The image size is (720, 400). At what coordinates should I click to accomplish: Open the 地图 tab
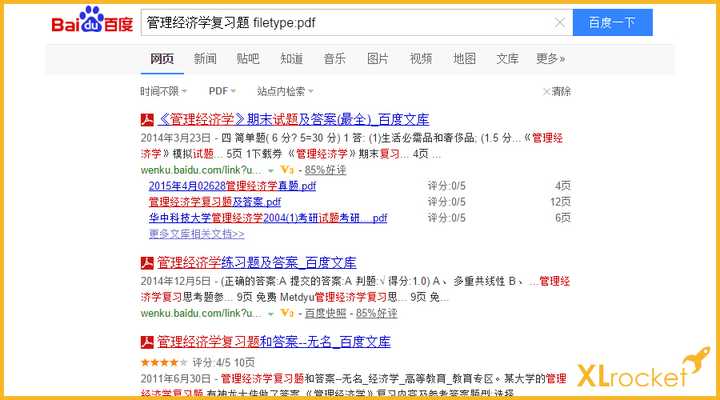pyautogui.click(x=464, y=58)
